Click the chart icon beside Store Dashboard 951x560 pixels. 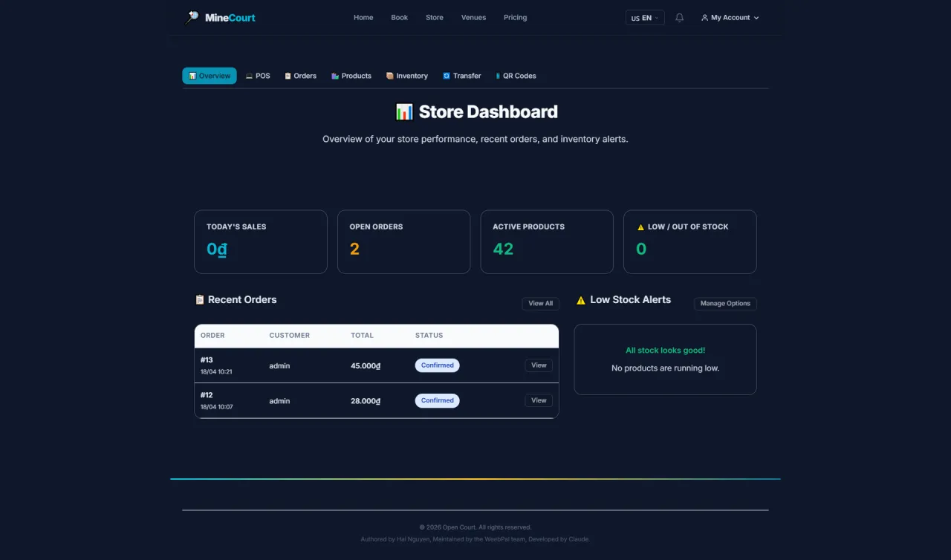(x=404, y=112)
